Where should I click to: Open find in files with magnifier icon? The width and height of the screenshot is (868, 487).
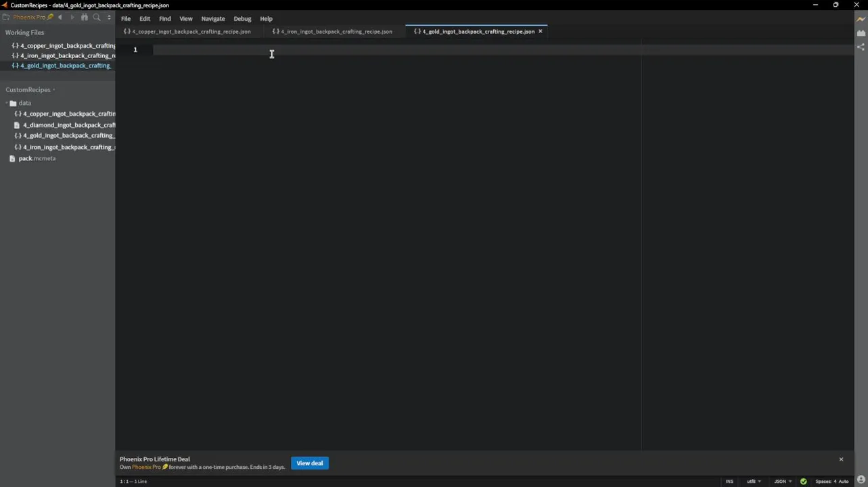pos(97,18)
